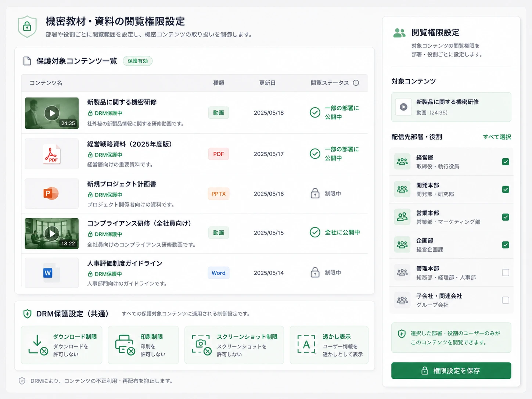Select title 経営戦略資料（2025年度版）

pyautogui.click(x=130, y=144)
